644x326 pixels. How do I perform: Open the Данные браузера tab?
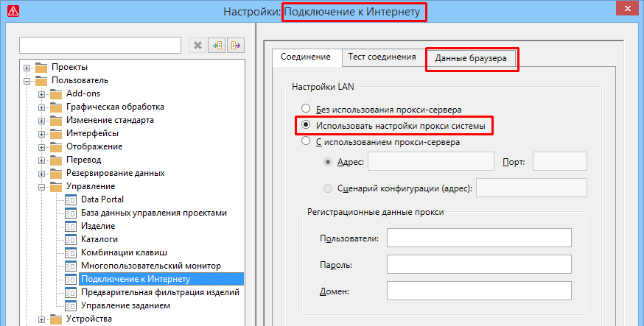coord(471,59)
